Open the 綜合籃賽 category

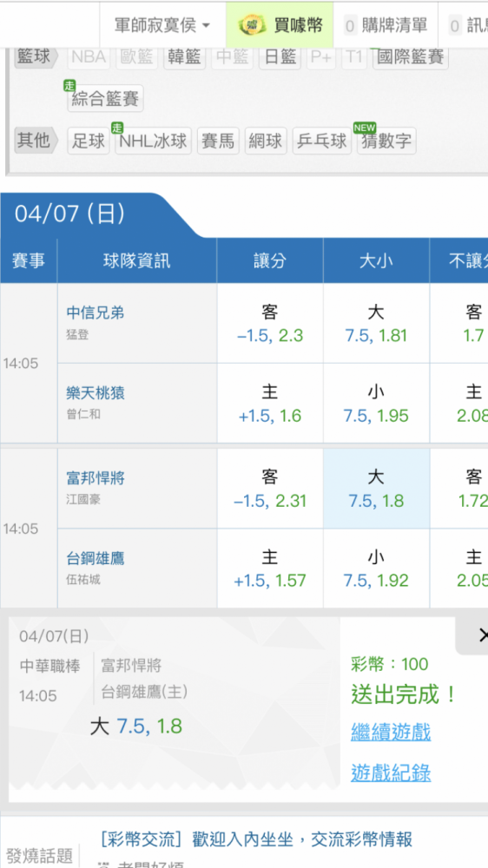pos(105,99)
